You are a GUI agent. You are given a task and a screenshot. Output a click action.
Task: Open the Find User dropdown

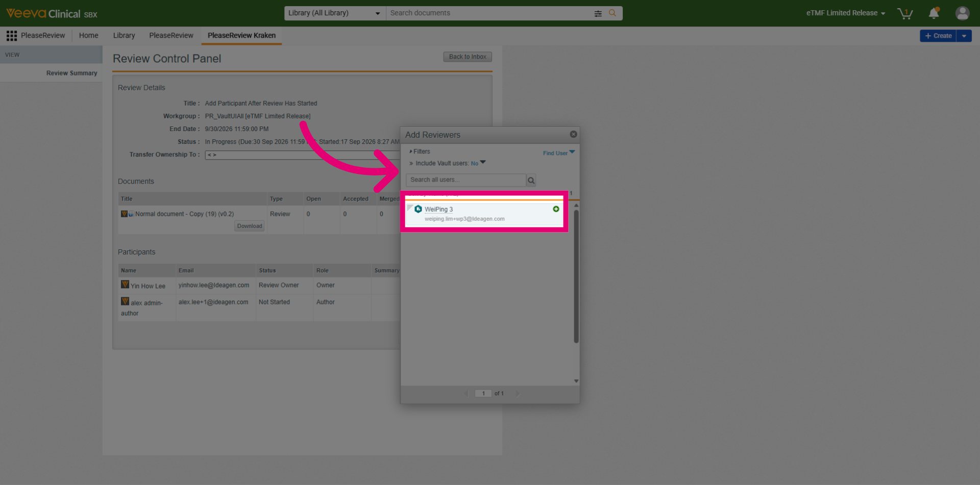click(x=558, y=153)
